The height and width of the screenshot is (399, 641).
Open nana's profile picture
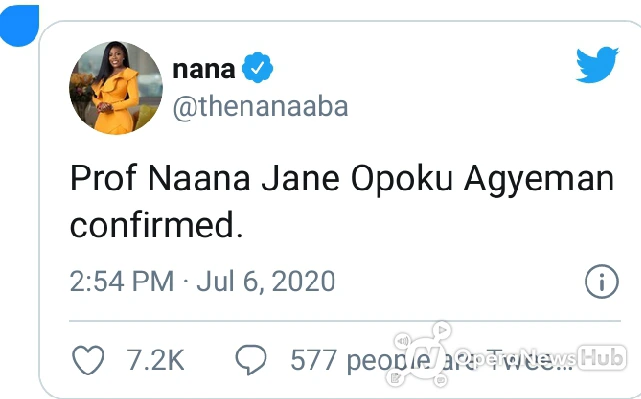pyautogui.click(x=116, y=88)
